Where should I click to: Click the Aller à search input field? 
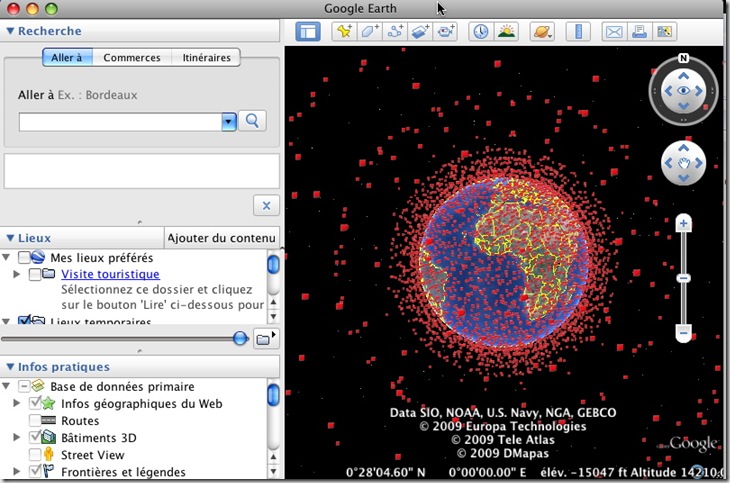121,122
